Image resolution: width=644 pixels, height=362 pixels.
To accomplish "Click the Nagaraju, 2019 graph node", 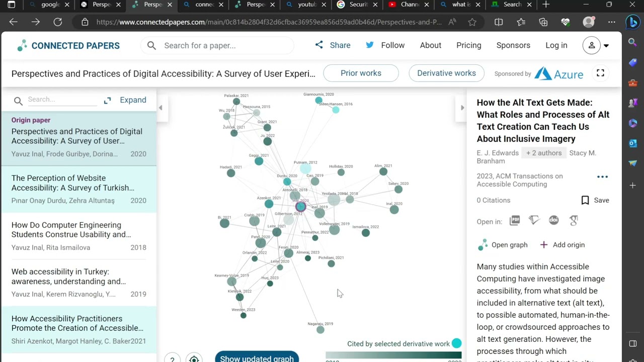I will (320, 330).
